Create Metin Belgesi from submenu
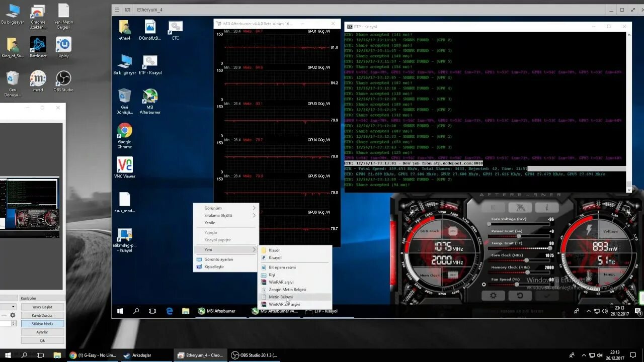Screen dimensions: 644x362 (x=295, y=297)
